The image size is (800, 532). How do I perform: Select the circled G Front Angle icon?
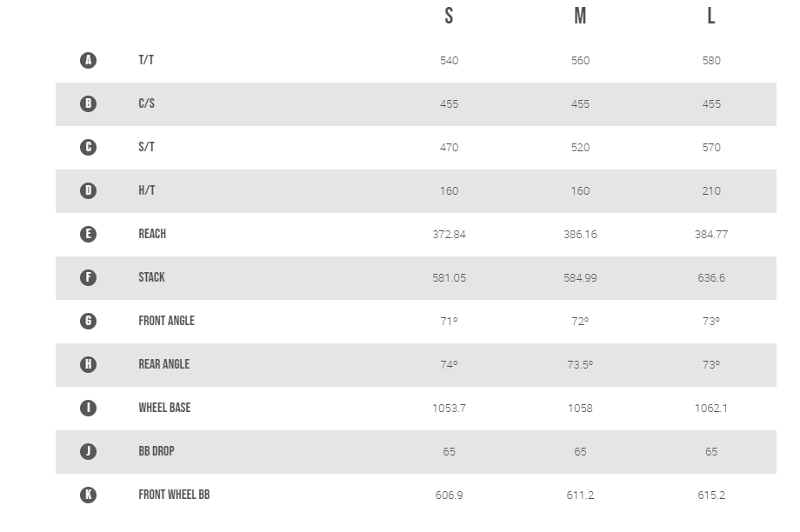click(x=89, y=321)
